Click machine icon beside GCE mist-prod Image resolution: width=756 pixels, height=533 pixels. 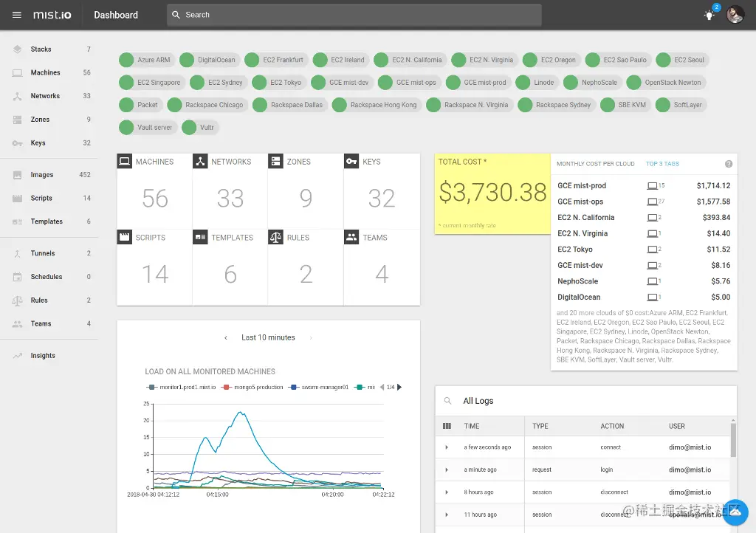[x=652, y=185]
